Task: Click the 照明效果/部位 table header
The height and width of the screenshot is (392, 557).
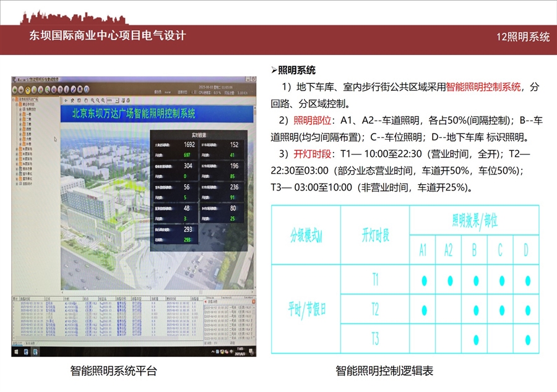Action: pyautogui.click(x=475, y=221)
